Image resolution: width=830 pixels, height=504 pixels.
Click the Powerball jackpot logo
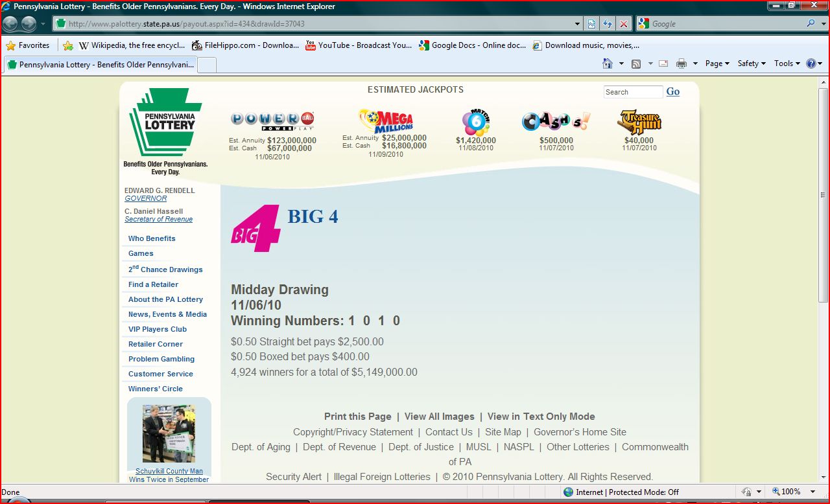coord(272,121)
